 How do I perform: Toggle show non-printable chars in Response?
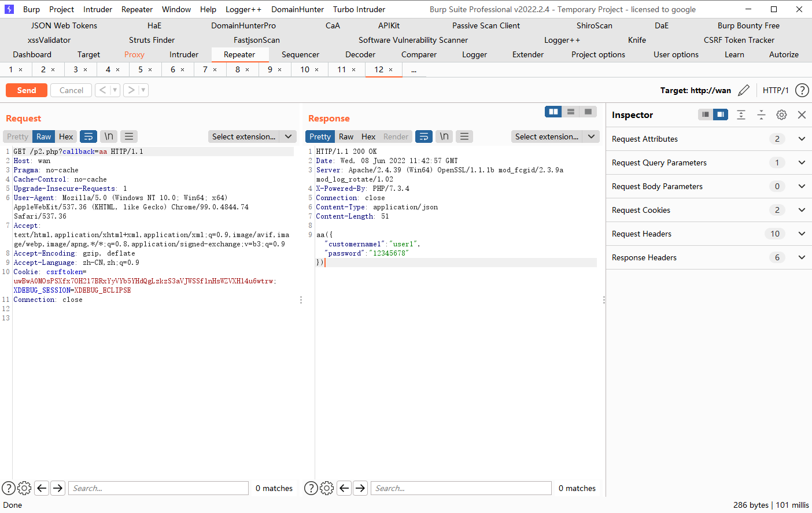(444, 136)
